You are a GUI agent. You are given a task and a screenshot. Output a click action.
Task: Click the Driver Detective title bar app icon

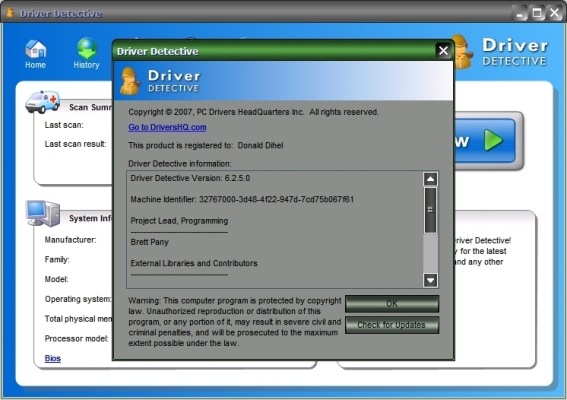10,13
